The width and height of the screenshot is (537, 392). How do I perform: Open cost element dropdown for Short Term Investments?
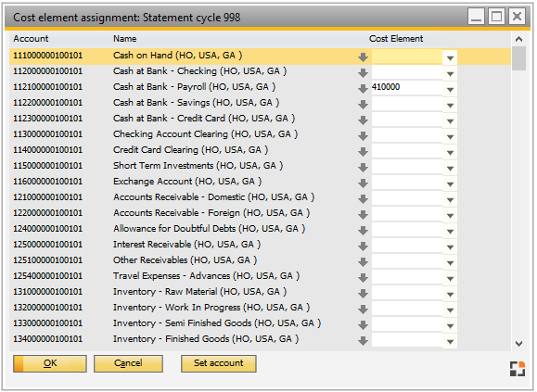(450, 168)
